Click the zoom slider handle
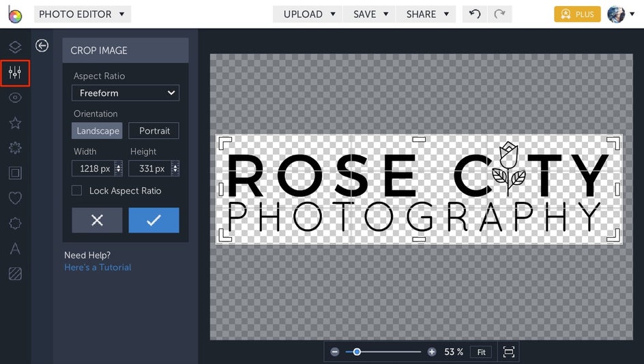The height and width of the screenshot is (364, 644). (357, 352)
